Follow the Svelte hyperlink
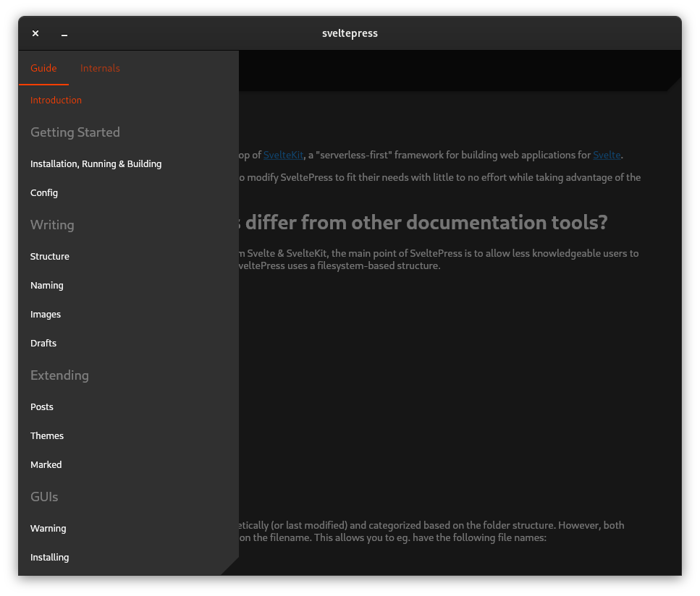700x596 pixels. pyautogui.click(x=607, y=156)
